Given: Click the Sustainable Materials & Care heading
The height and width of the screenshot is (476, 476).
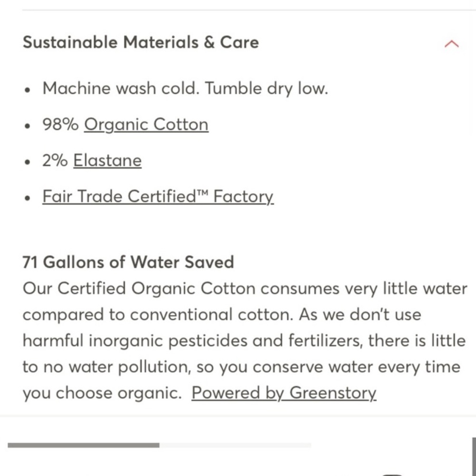Looking at the screenshot, I should click(141, 42).
